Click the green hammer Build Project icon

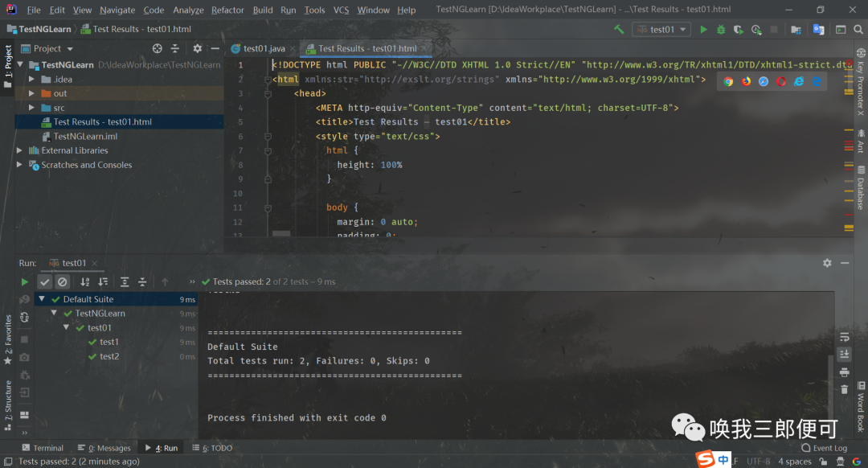[x=619, y=30]
